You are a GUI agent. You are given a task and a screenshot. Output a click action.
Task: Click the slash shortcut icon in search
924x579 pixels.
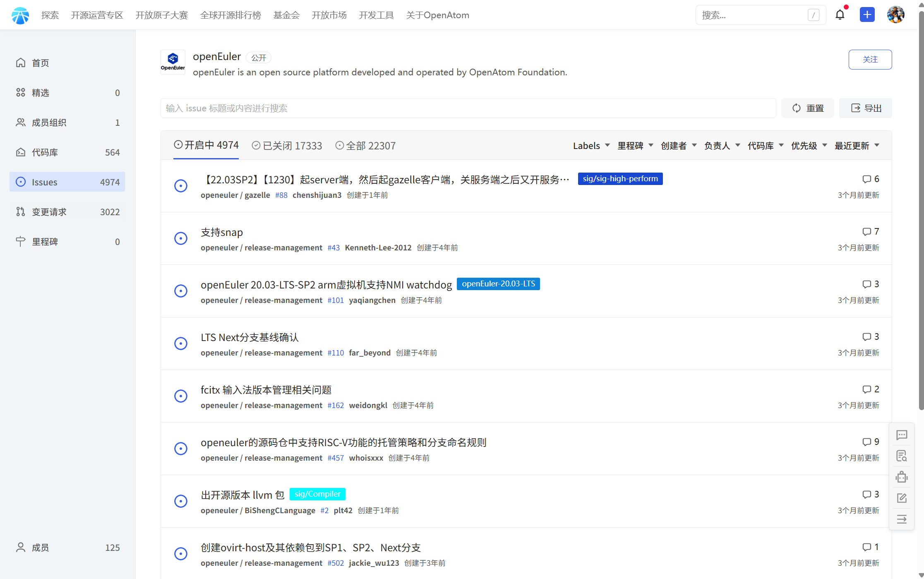click(x=813, y=15)
